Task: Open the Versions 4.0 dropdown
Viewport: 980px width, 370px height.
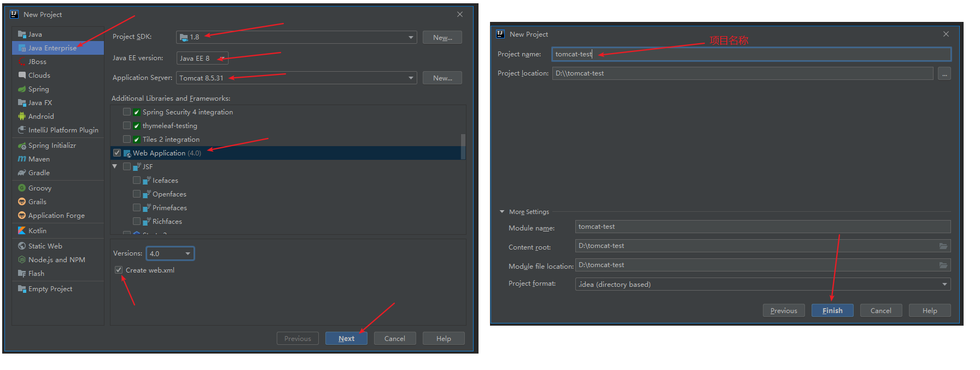Action: [170, 253]
